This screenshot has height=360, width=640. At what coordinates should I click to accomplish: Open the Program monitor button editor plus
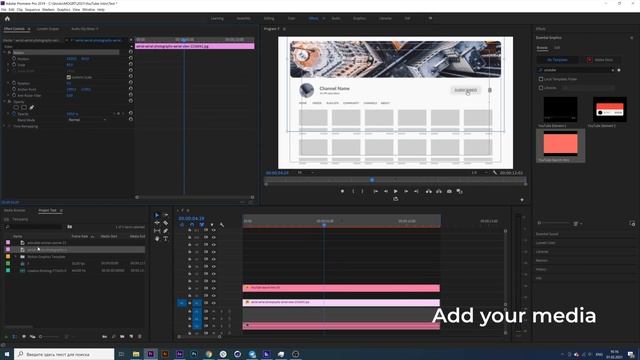522,200
